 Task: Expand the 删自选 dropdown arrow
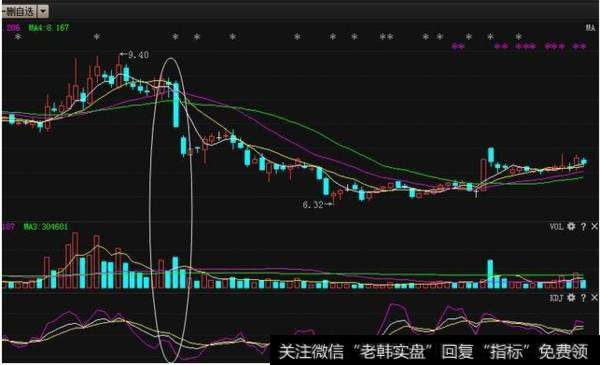43,11
